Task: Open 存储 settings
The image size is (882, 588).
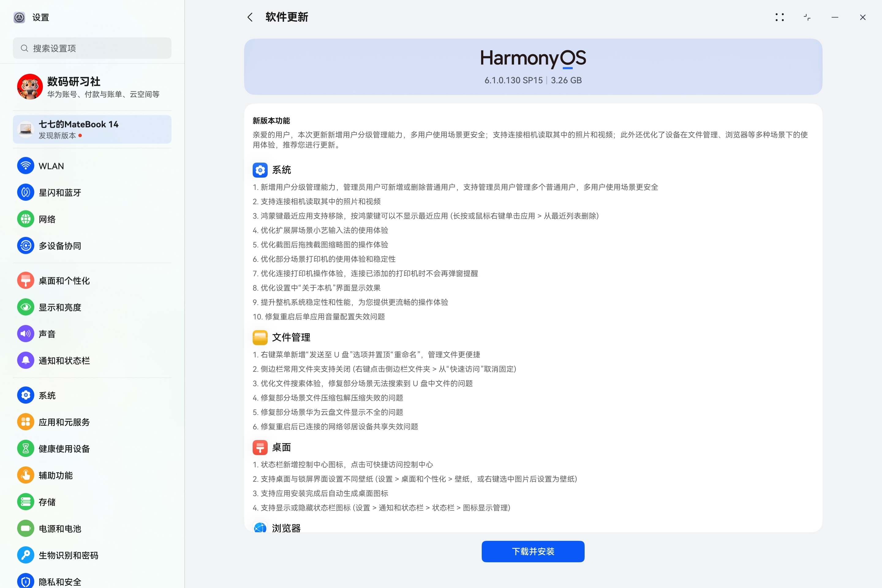Action: tap(92, 502)
